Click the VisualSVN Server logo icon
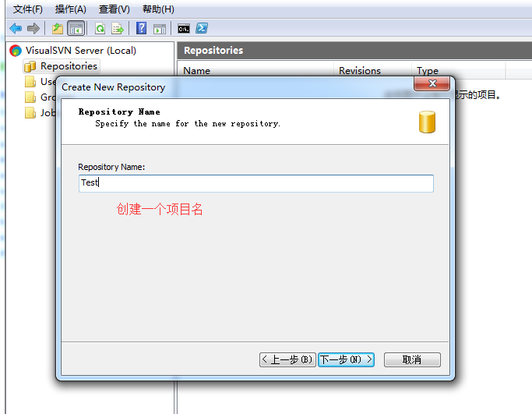Screen dimensions: 532x414 point(16,51)
